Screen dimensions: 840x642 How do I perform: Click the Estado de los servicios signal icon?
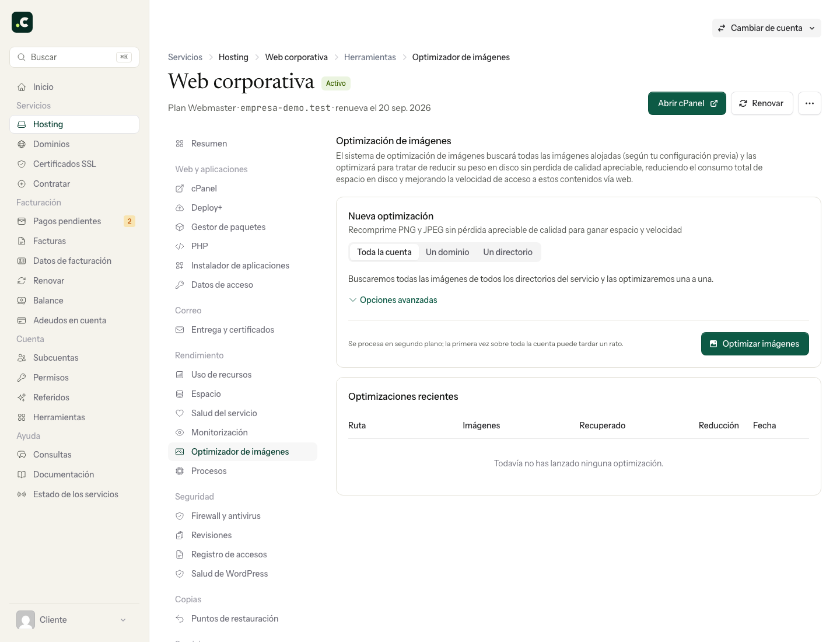[x=22, y=494]
